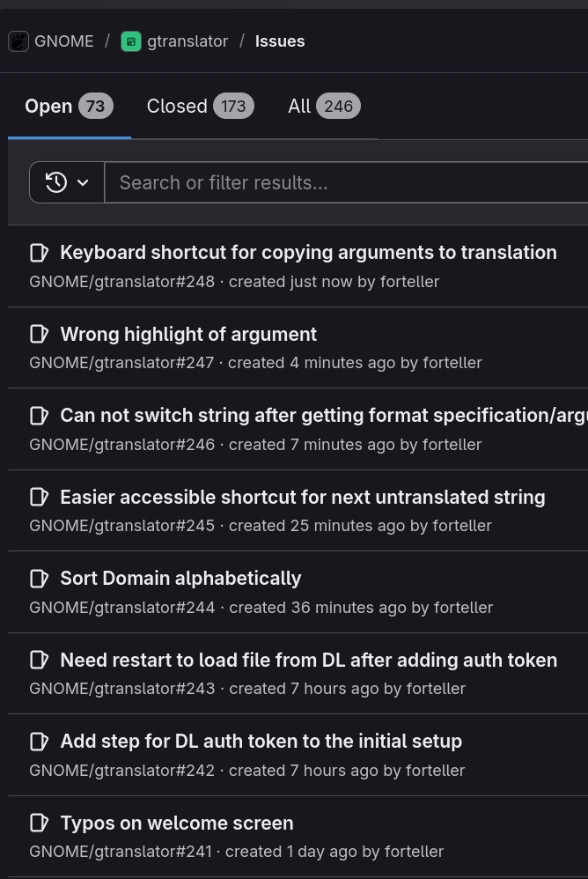Click issue icon beside Typos on welcome screen
Image resolution: width=588 pixels, height=879 pixels.
pyautogui.click(x=39, y=824)
